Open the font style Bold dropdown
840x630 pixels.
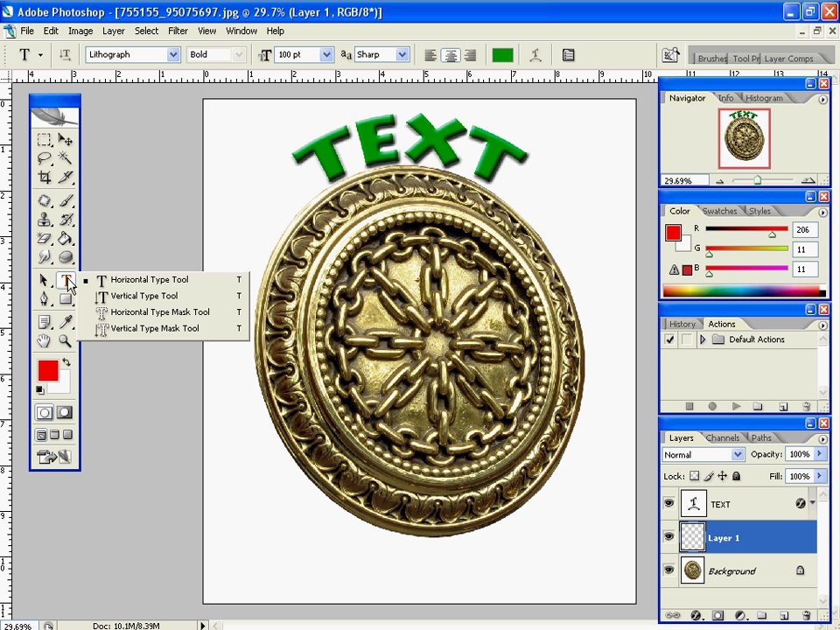coord(239,54)
